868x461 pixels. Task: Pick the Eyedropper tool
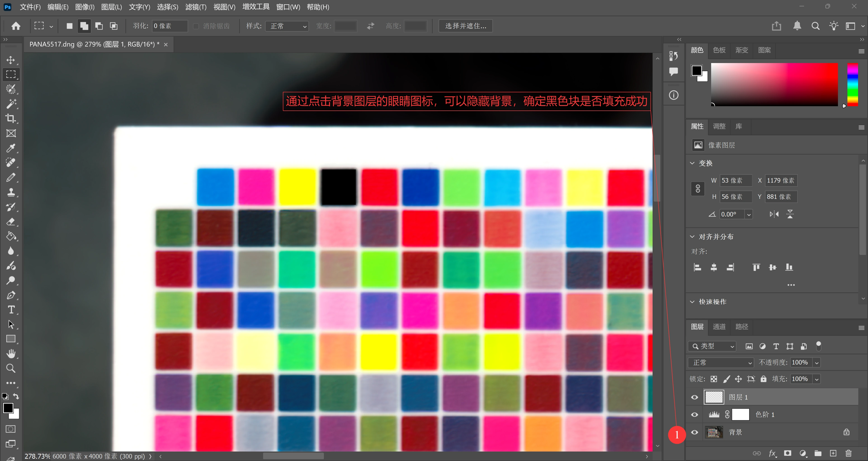tap(11, 148)
